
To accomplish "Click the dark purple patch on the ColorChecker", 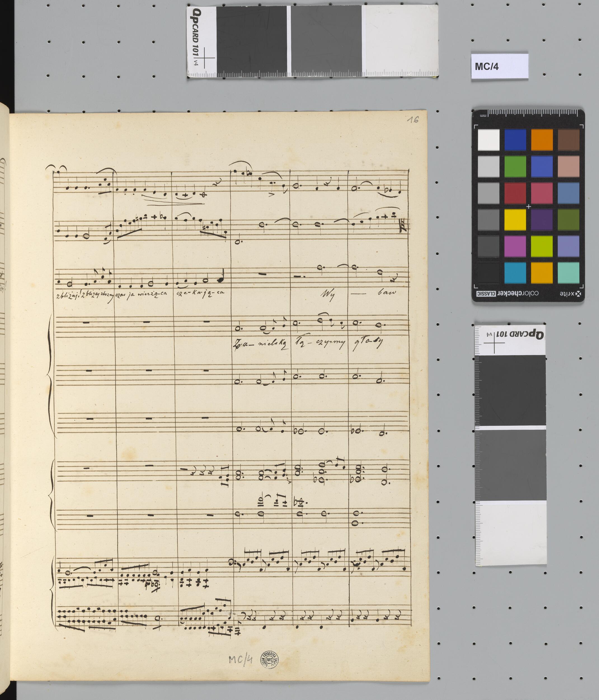I will 542,220.
